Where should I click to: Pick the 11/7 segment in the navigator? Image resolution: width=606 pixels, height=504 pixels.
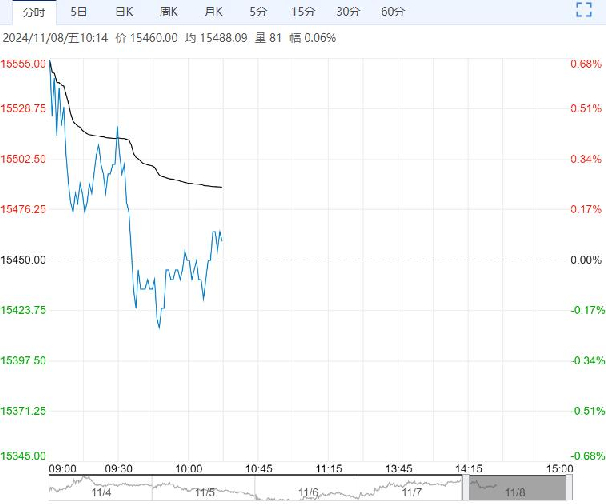411,489
